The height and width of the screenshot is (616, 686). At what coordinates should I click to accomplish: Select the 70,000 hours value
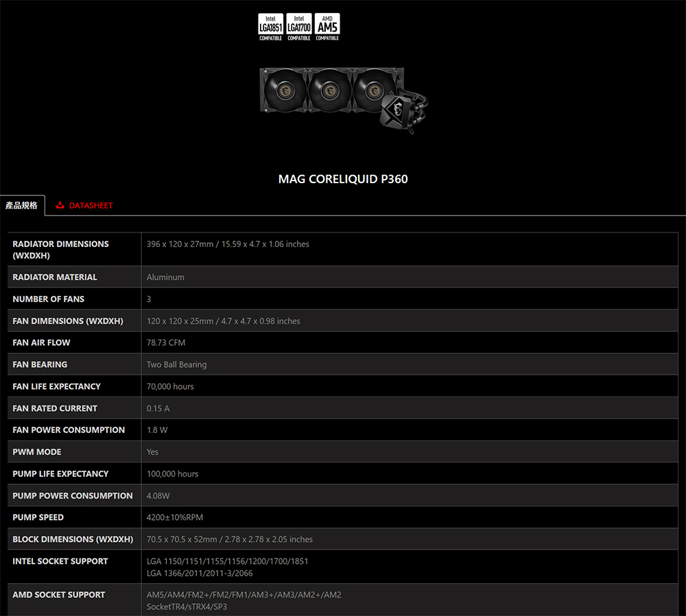169,387
